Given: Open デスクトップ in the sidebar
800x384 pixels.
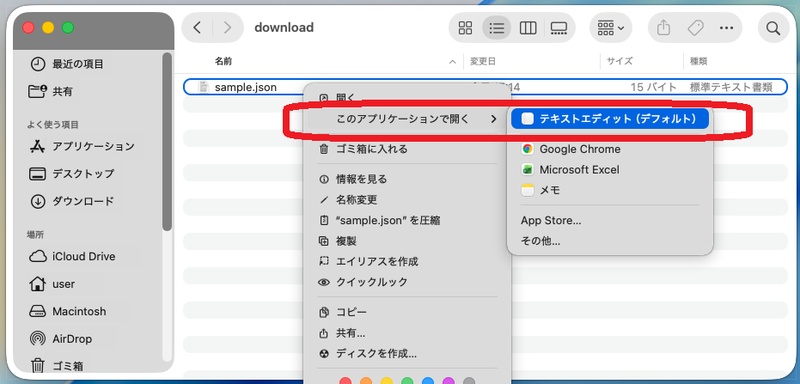Looking at the screenshot, I should [83, 174].
